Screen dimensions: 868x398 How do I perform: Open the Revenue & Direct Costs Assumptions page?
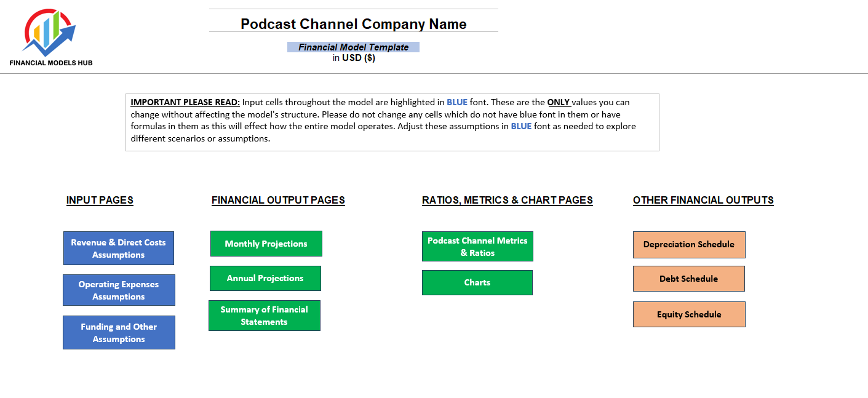coord(119,248)
